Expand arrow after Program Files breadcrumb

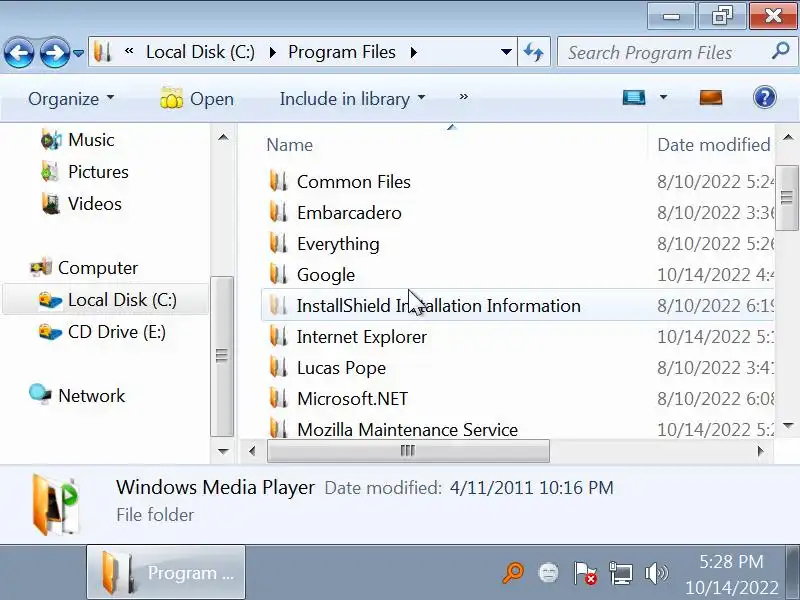414,52
